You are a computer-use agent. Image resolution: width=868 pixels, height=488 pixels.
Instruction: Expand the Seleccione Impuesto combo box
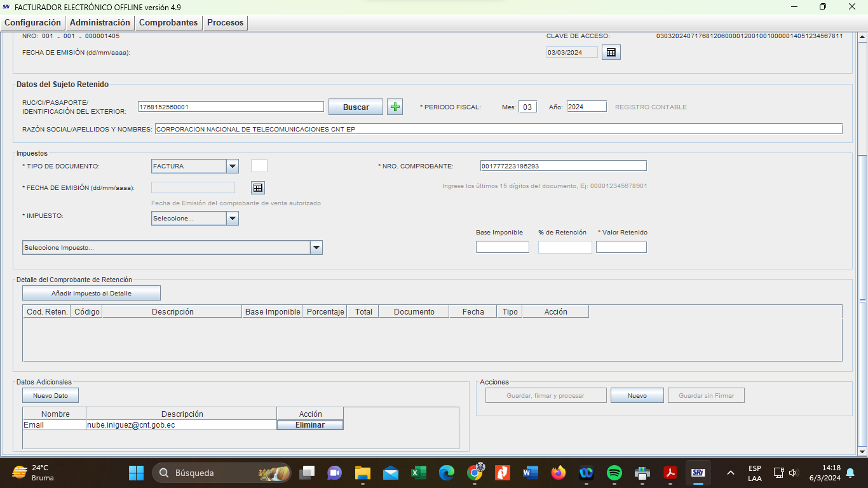[x=316, y=248]
